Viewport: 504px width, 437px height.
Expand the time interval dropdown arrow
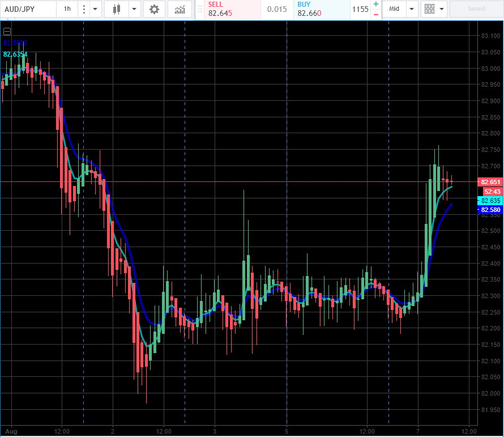[95, 9]
